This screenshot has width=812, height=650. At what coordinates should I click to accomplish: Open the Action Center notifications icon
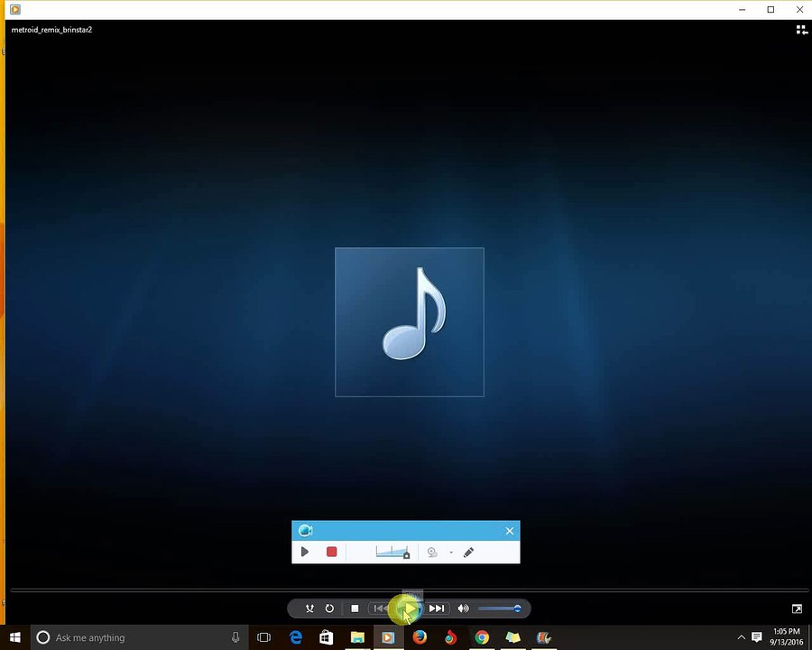point(757,637)
